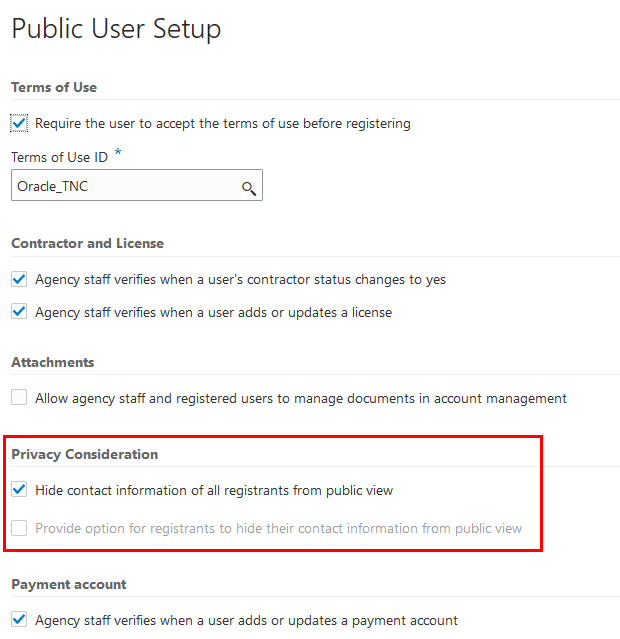Click the 'Contractor and License' section heading
Viewport: 620px width, 639px height.
pyautogui.click(x=87, y=243)
